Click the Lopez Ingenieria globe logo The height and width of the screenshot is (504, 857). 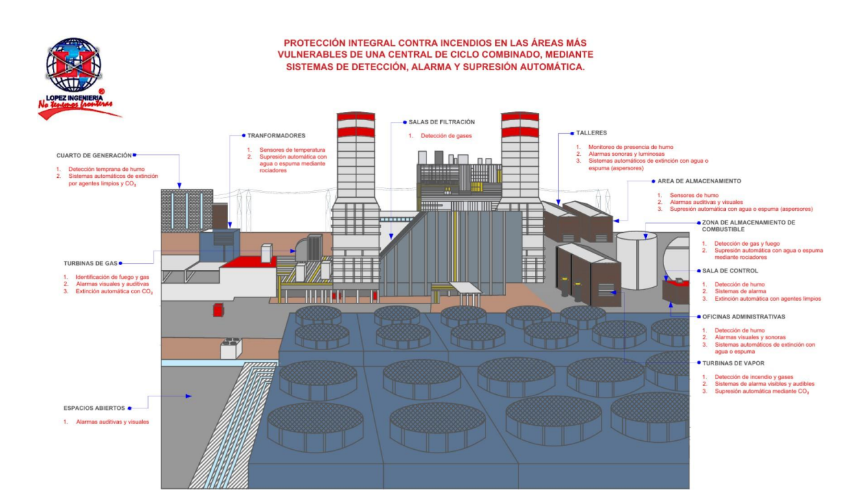(x=73, y=67)
